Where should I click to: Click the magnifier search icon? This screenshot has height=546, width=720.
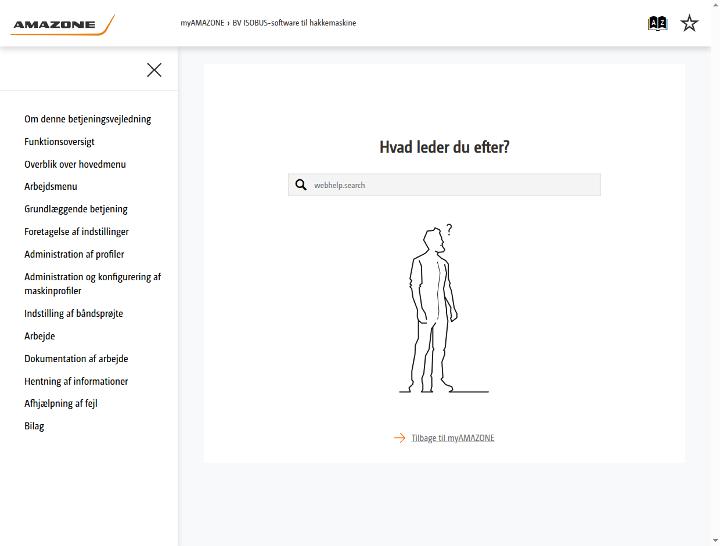coord(301,185)
